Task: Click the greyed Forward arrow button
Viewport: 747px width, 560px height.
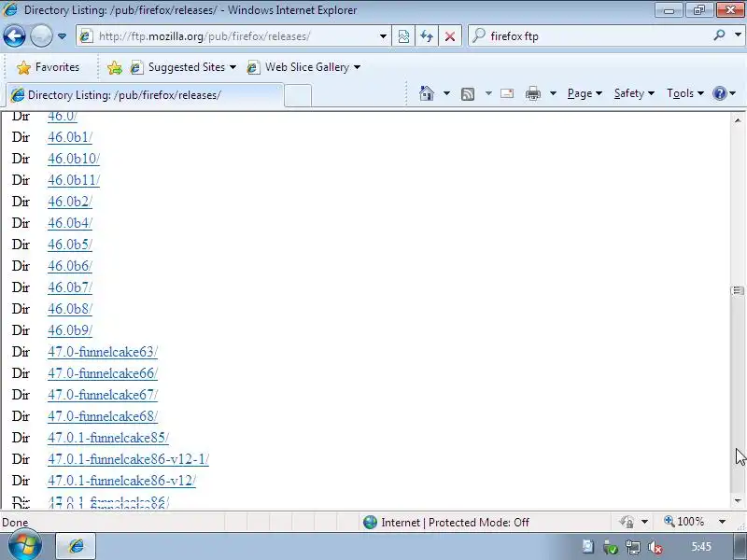Action: tap(41, 35)
